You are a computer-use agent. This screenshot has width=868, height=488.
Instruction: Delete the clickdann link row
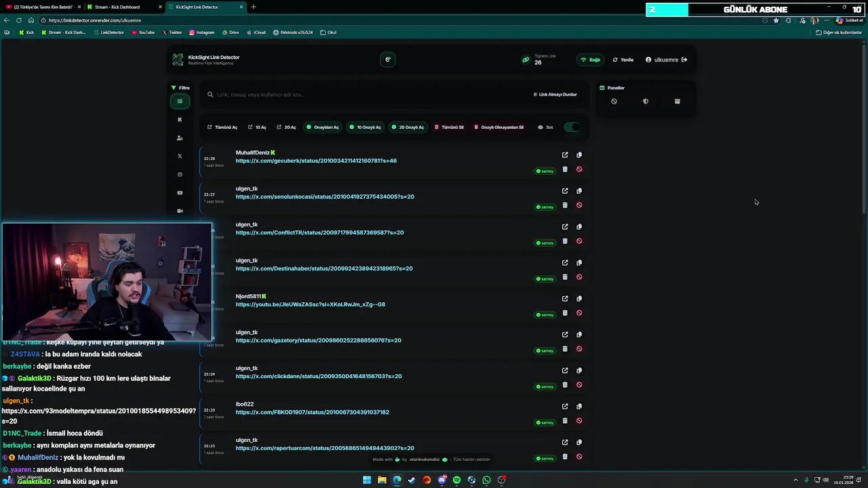coord(565,385)
